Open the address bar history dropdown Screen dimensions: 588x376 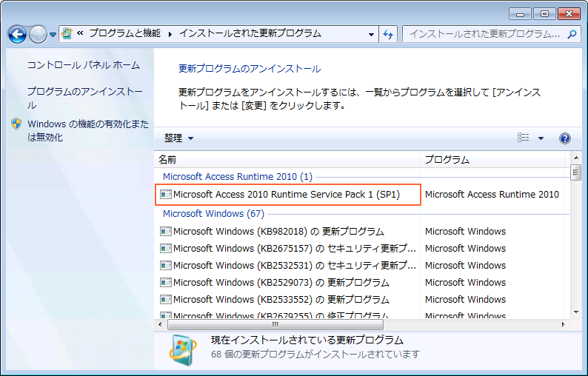click(371, 35)
